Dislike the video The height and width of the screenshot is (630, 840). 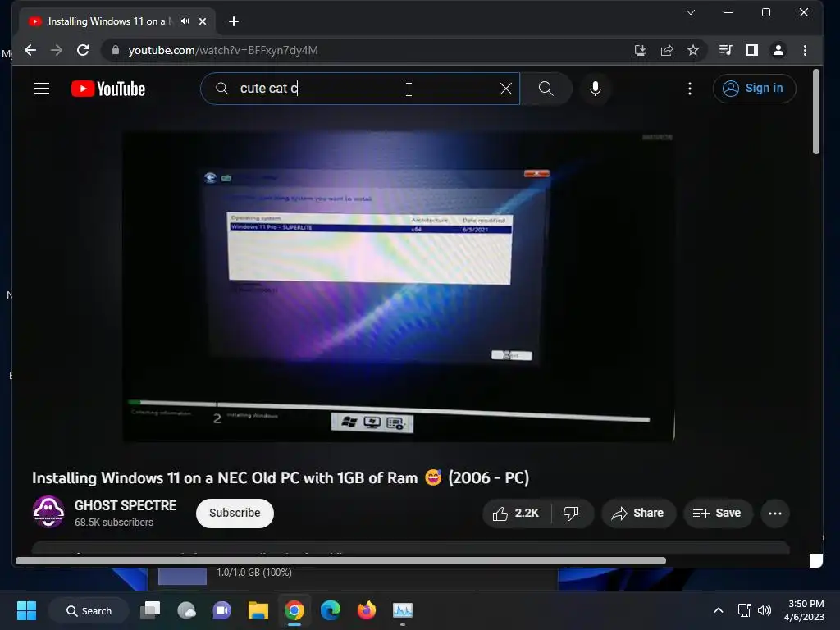pos(572,514)
